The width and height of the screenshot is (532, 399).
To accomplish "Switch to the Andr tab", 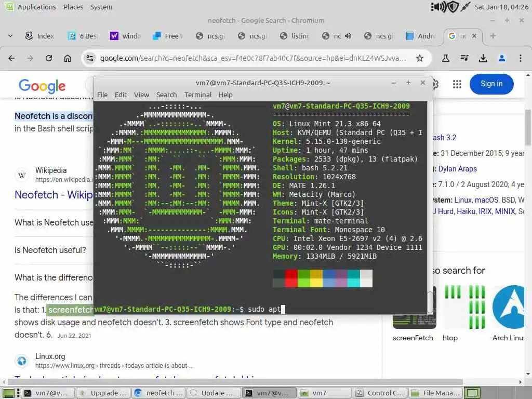I will tap(421, 36).
